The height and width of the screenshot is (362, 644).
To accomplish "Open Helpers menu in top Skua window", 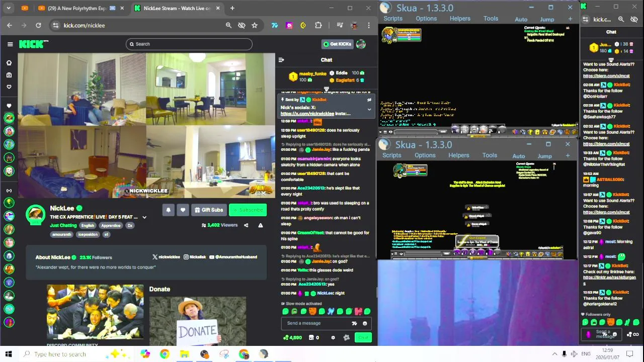I will click(x=460, y=19).
